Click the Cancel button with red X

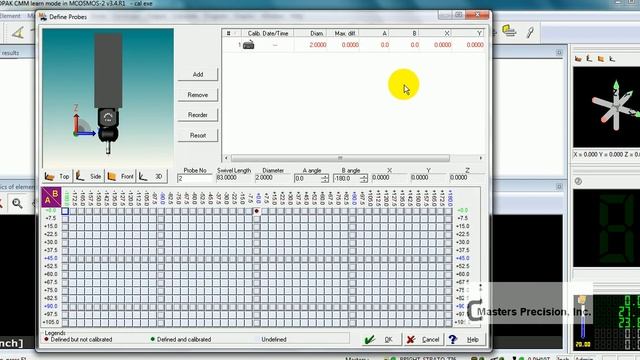tap(423, 339)
